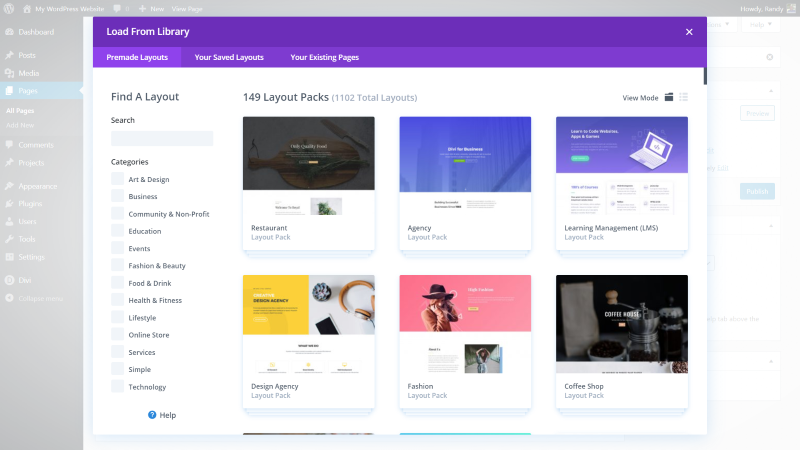Check the Services category checkbox
This screenshot has width=800, height=450.
point(117,352)
